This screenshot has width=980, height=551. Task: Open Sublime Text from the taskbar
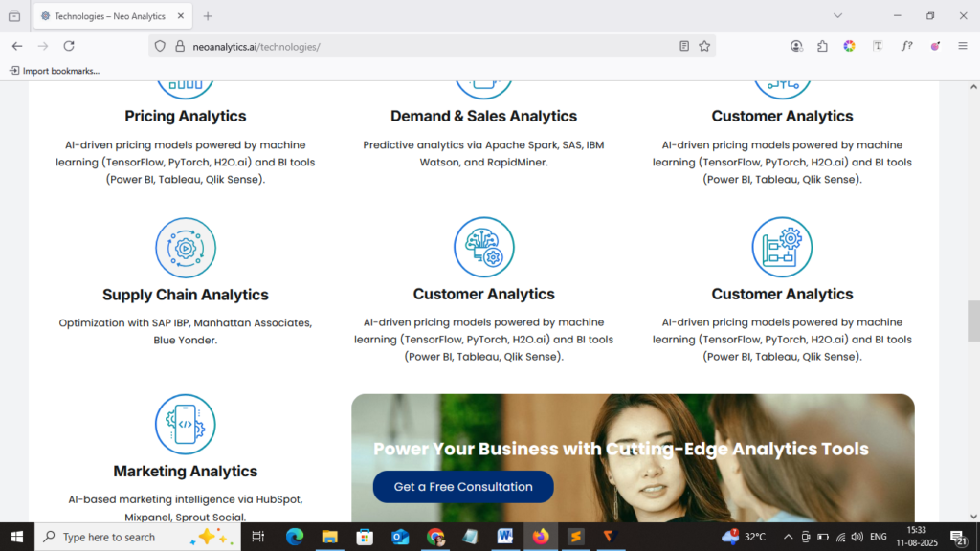pos(575,537)
